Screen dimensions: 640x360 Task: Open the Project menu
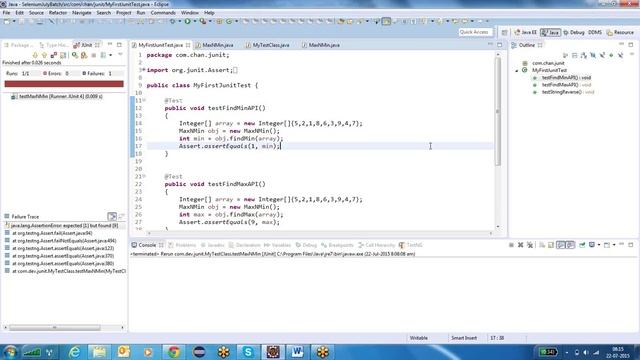click(x=124, y=13)
